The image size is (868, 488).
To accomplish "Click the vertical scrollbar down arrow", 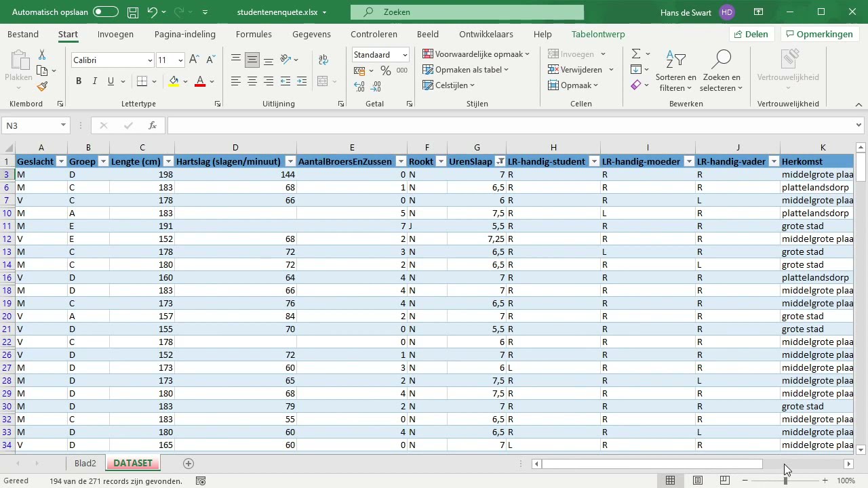I will [x=861, y=449].
